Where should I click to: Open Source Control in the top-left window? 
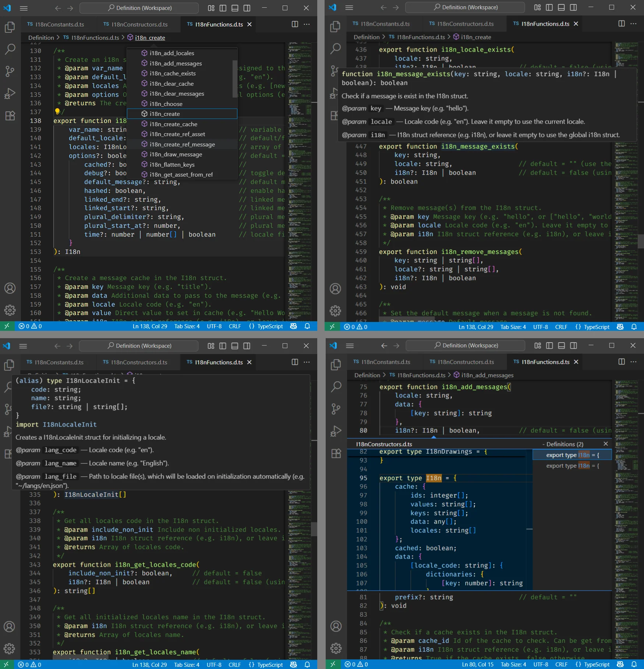coord(10,71)
